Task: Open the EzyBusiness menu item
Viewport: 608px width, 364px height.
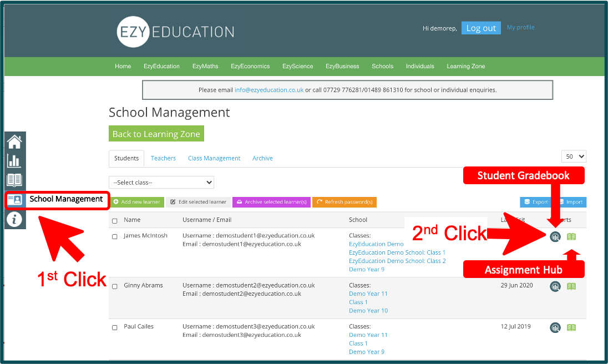Action: coord(342,66)
